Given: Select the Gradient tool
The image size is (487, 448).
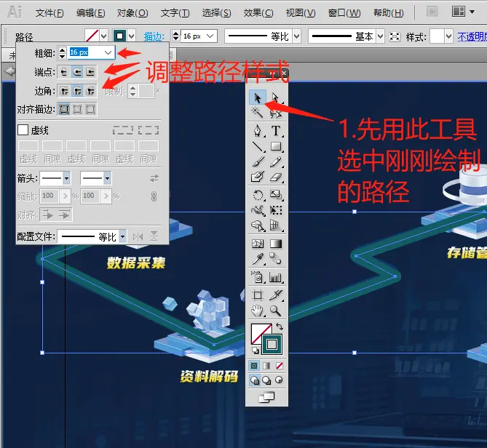Looking at the screenshot, I should (x=275, y=244).
